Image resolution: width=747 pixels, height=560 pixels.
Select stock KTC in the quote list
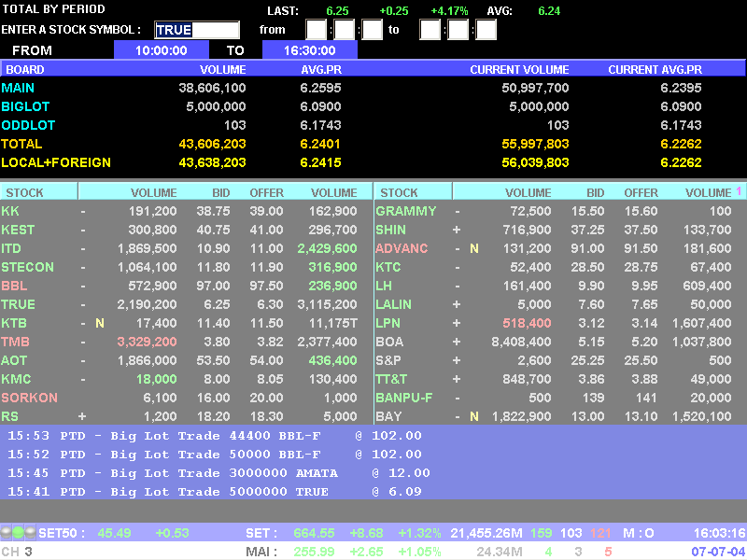[x=388, y=267]
